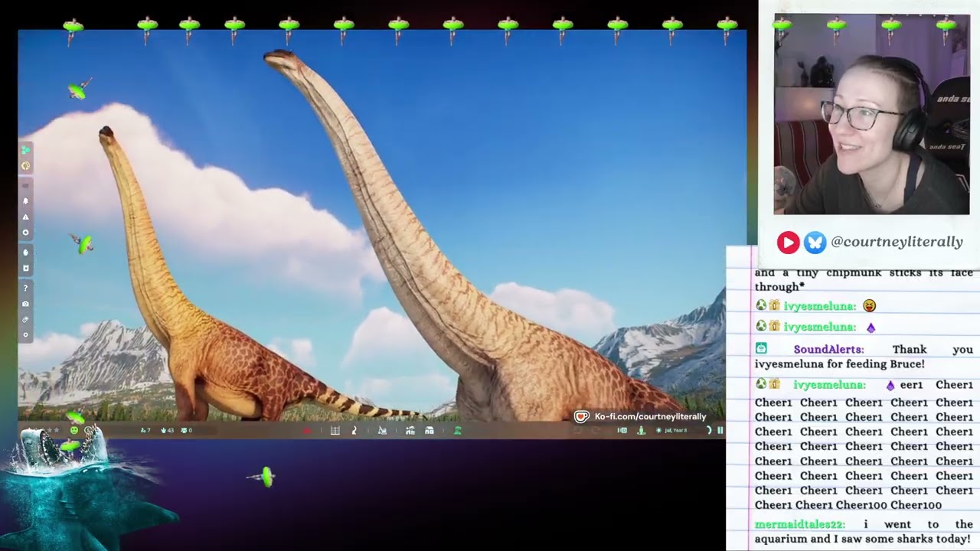Click the blue butterfly Bluesky icon
The image size is (980, 551).
coord(815,243)
